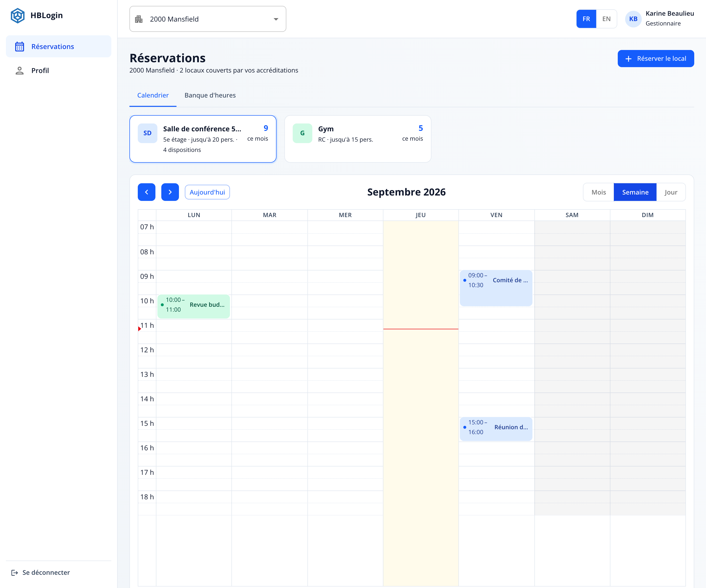This screenshot has height=588, width=706.
Task: Click the VEN column header
Action: [496, 215]
